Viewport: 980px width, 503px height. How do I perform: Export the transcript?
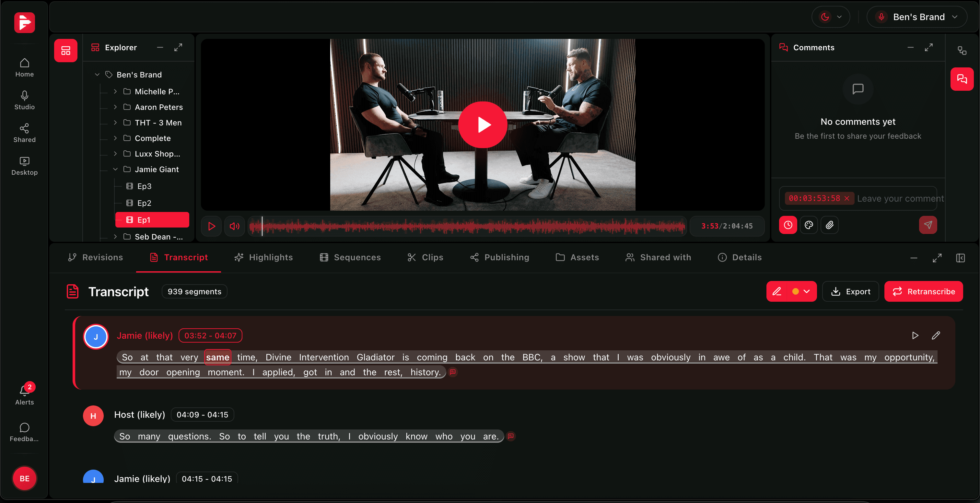[x=851, y=291]
